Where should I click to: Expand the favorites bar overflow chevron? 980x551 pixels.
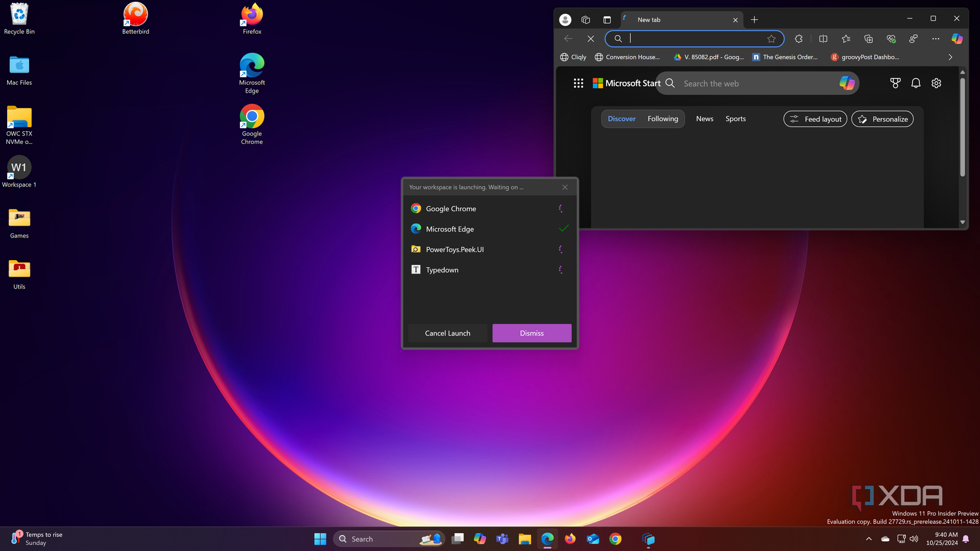(950, 58)
